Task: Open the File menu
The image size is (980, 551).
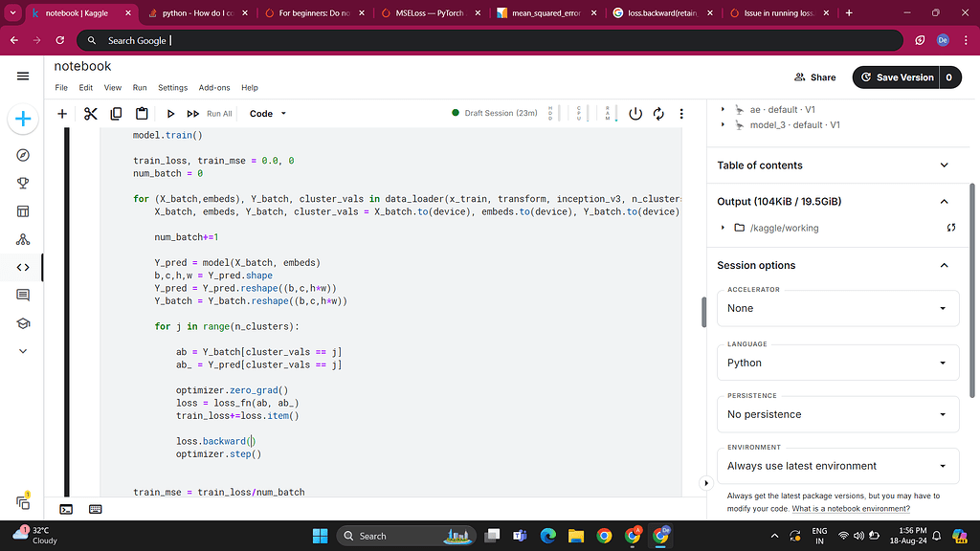Action: pos(61,87)
